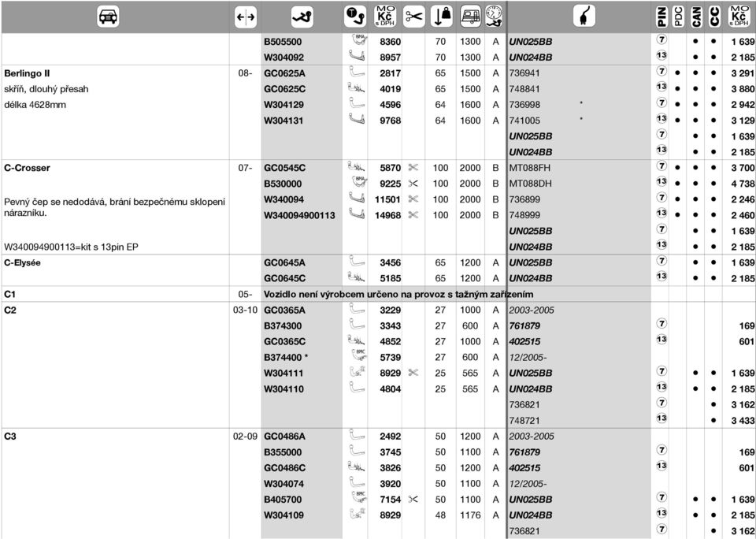Viewport: 756px width, 539px height.
Task: Click the PIN column header icon
Action: click(x=661, y=17)
